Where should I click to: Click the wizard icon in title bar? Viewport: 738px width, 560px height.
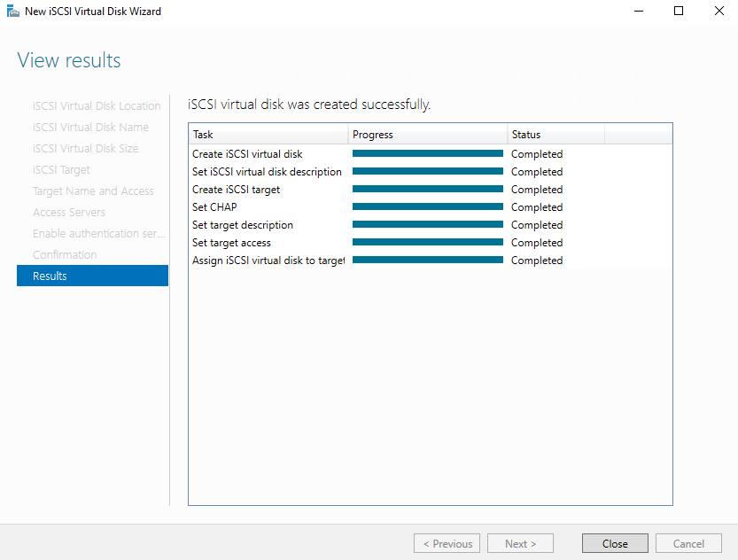[12, 11]
